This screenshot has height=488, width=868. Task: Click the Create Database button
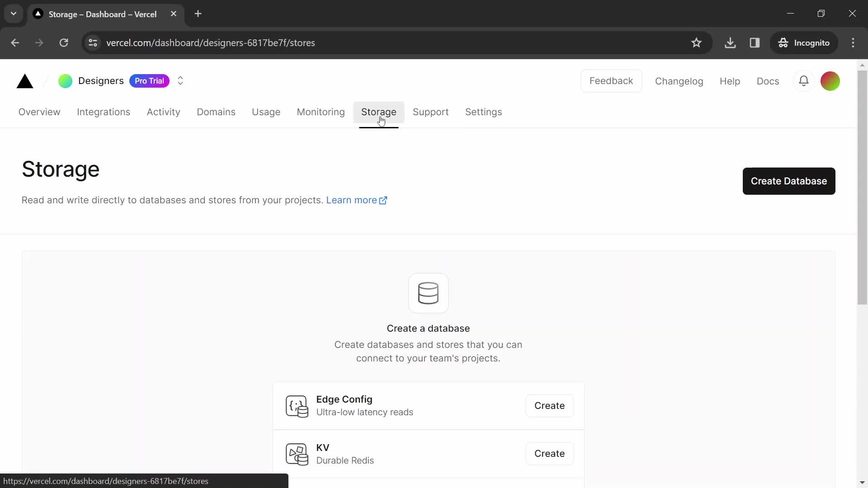[x=789, y=181]
